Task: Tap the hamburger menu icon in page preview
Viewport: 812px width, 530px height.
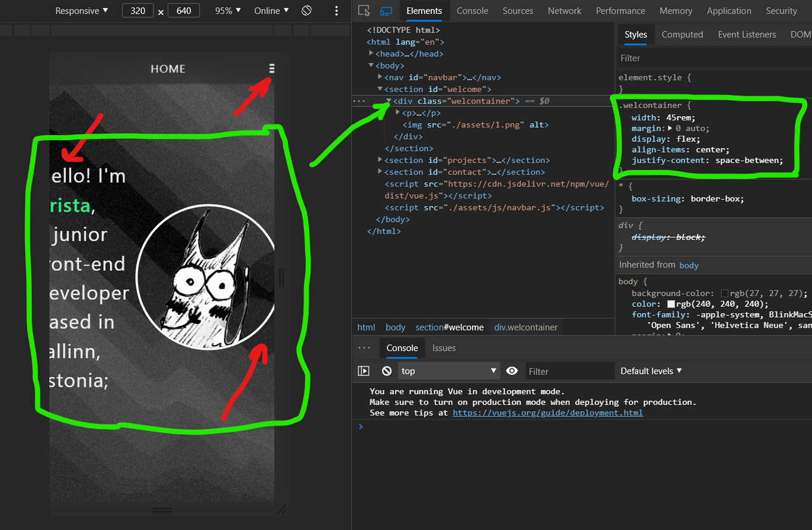Action: tap(272, 68)
